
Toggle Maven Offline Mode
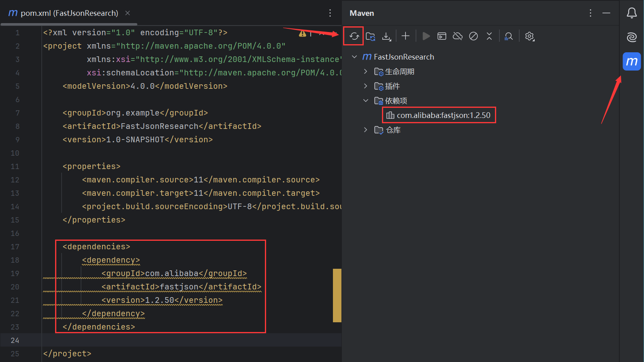pyautogui.click(x=458, y=36)
